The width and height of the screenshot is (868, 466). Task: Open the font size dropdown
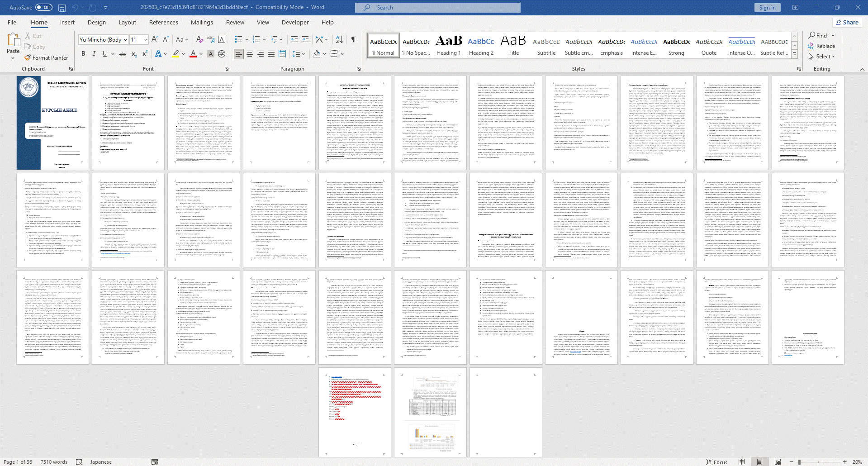(146, 40)
